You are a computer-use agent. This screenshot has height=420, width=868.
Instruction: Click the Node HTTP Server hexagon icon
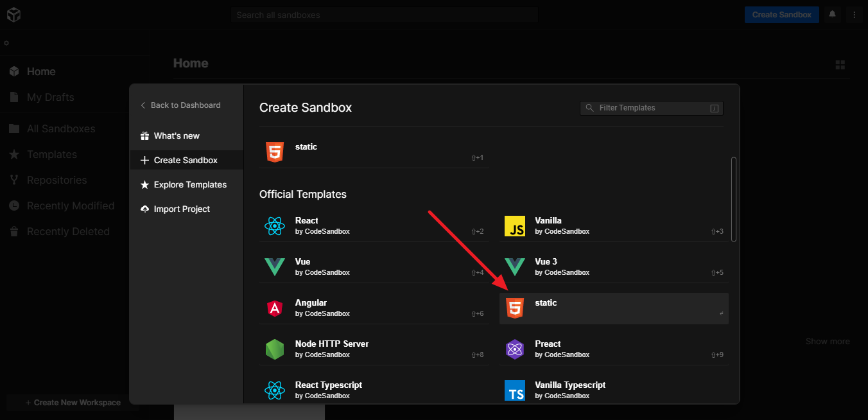pos(274,349)
